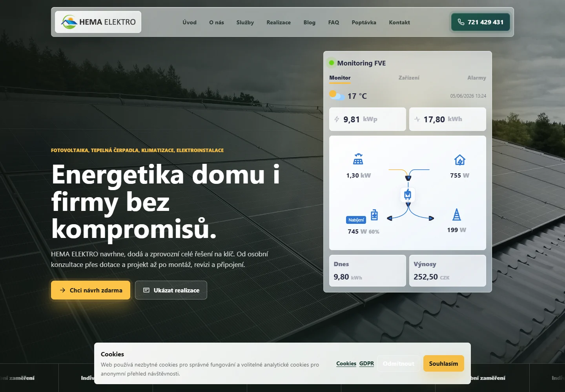Click the left arrow toward the battery
Viewport: 565px width, 392px height.
(x=389, y=218)
